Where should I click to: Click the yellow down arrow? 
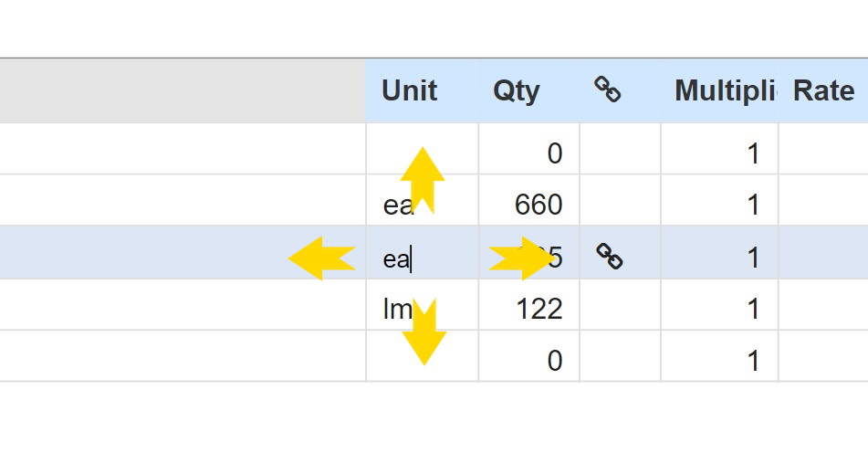424,332
